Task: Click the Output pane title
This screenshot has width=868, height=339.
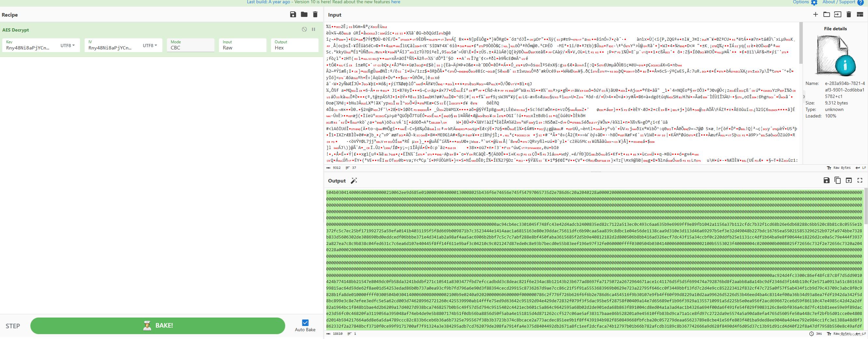Action: (x=337, y=181)
